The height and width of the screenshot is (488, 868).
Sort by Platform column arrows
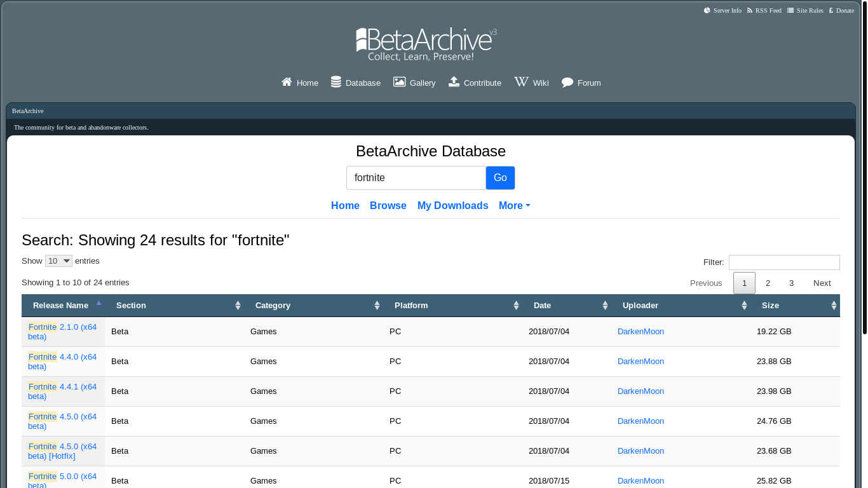point(516,306)
